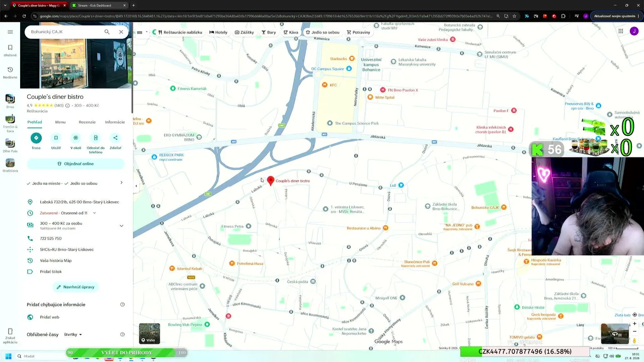Open the Nedávne recent places sidebar item
The image size is (644, 362).
click(x=10, y=73)
